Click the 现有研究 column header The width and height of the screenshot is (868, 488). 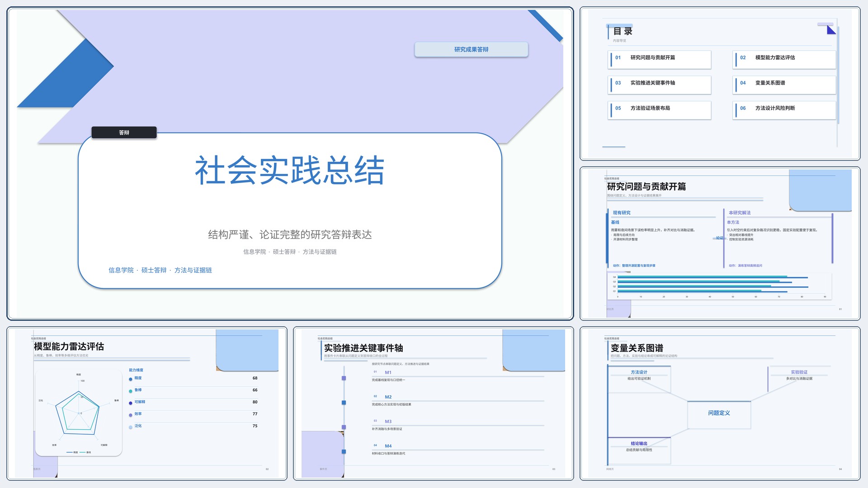[x=622, y=213]
